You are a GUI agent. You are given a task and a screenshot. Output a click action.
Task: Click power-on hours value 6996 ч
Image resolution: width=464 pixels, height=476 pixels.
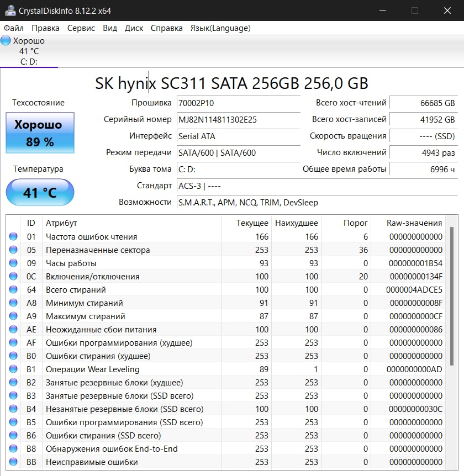coord(424,169)
